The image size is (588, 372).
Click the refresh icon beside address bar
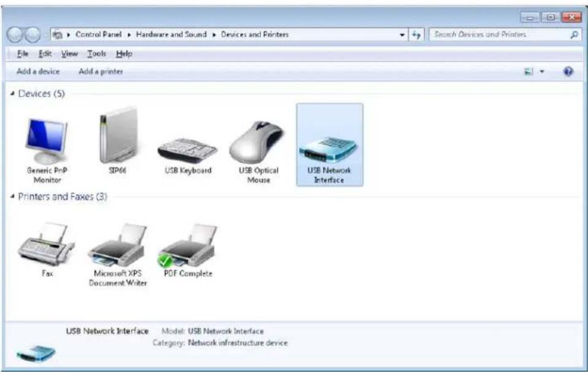click(416, 35)
